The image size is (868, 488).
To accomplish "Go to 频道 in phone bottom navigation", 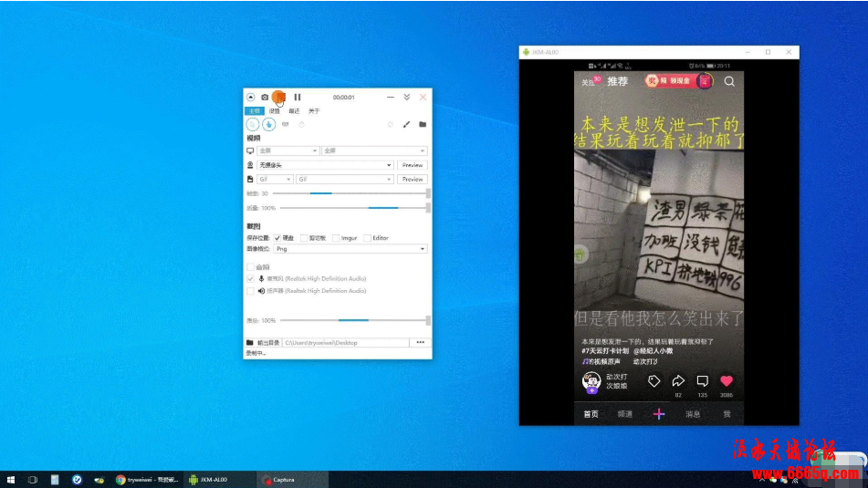I will pyautogui.click(x=625, y=414).
